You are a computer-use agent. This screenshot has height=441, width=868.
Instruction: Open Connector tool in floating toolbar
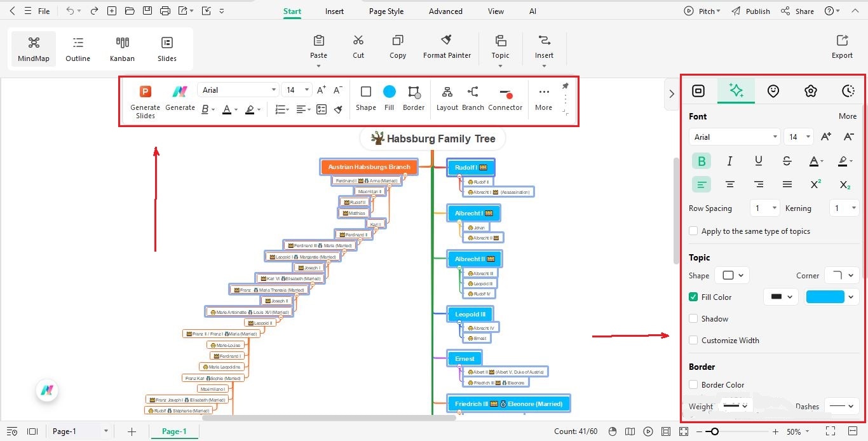(505, 98)
